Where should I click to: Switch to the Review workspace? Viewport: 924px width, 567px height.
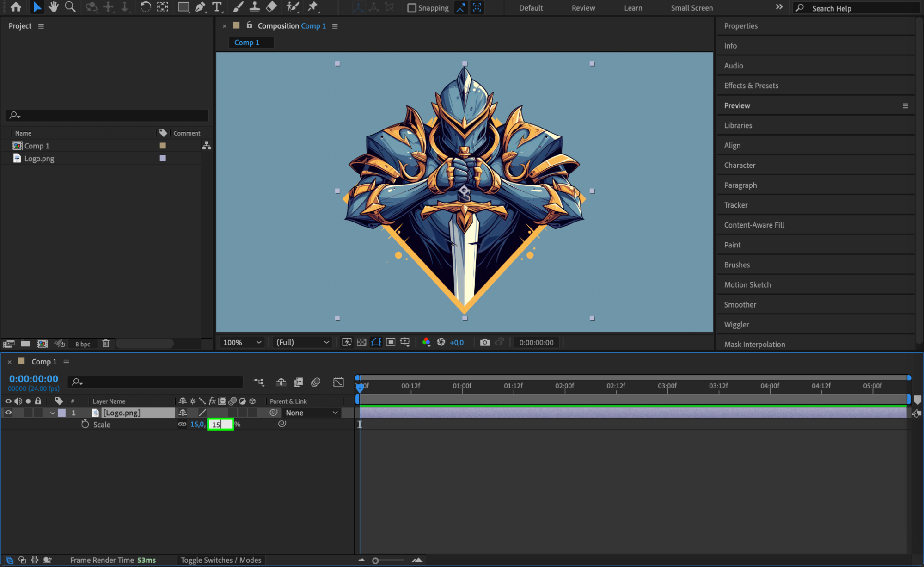(583, 8)
